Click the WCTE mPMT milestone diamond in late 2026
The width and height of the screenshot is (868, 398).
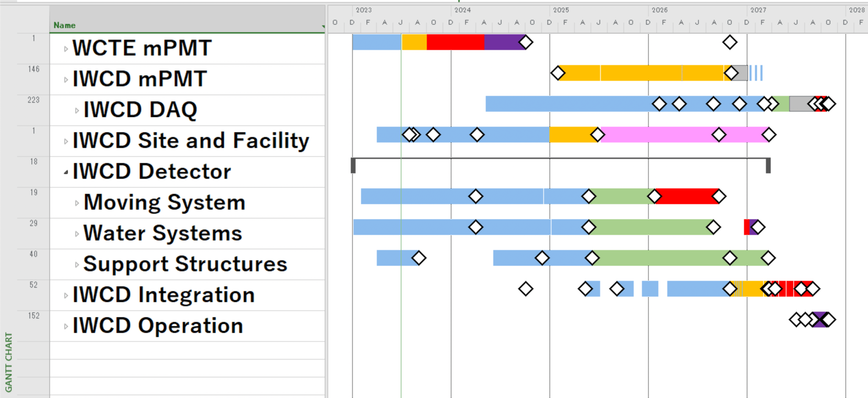tap(730, 42)
